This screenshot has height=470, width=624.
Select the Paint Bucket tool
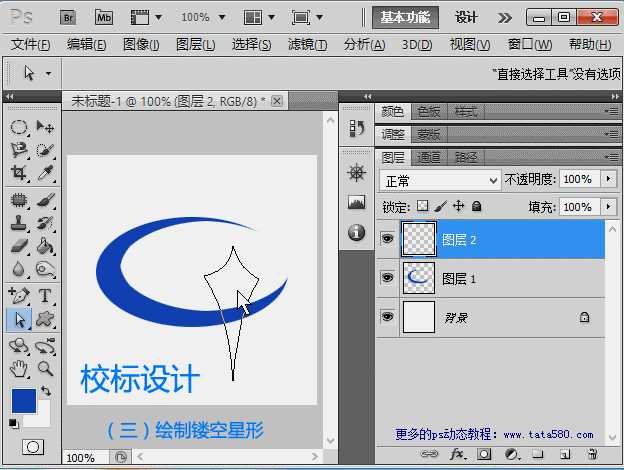pyautogui.click(x=45, y=246)
